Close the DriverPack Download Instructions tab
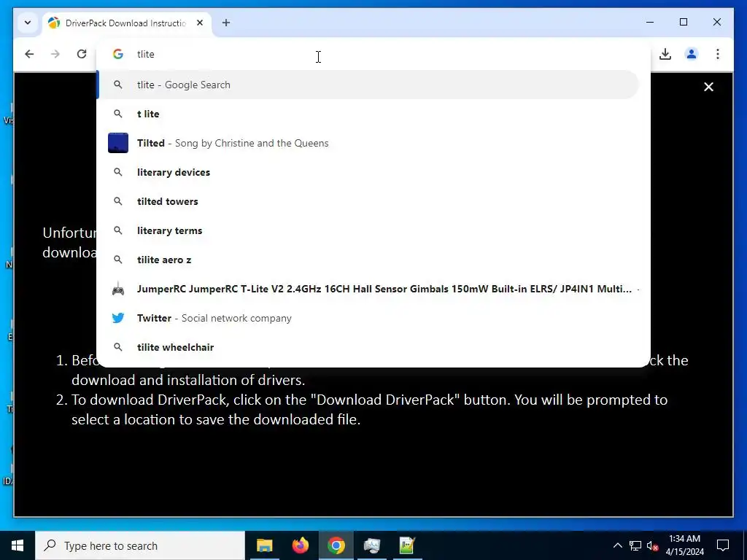 (x=200, y=23)
